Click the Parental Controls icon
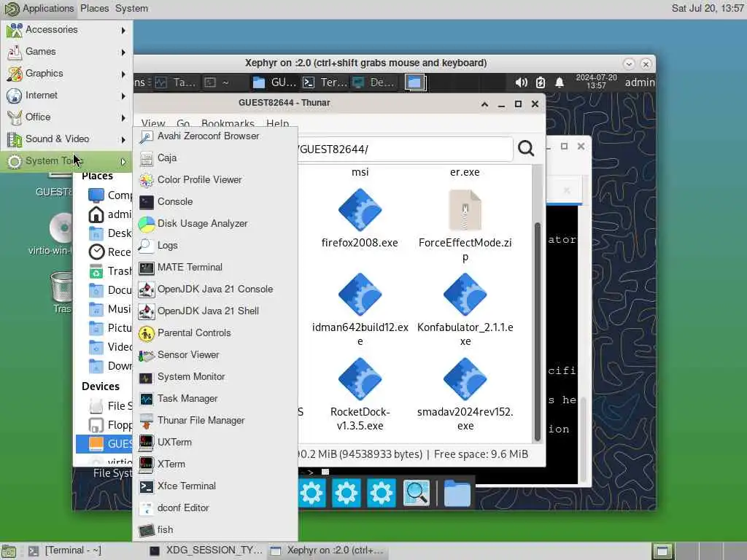Screen dimensions: 747x560 pyautogui.click(x=146, y=333)
